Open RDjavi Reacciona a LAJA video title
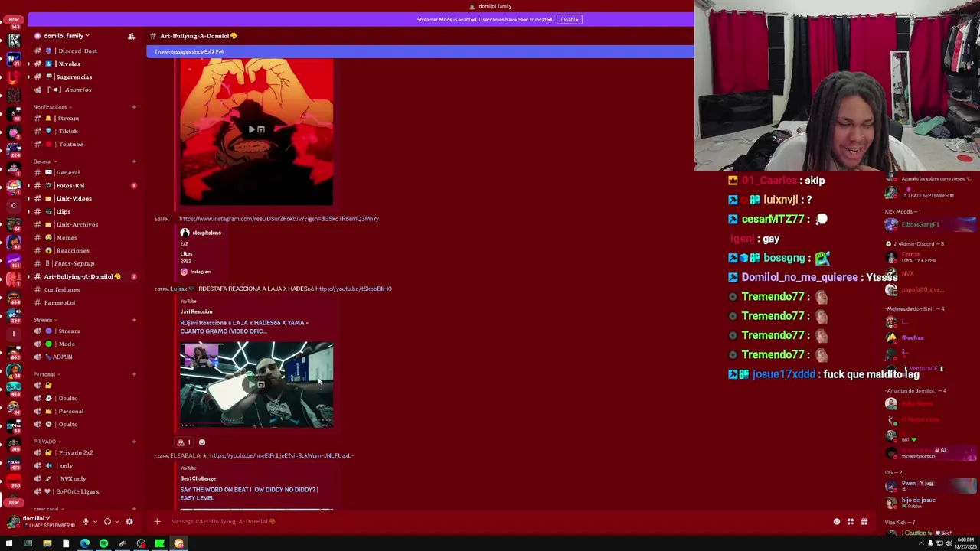 point(244,327)
